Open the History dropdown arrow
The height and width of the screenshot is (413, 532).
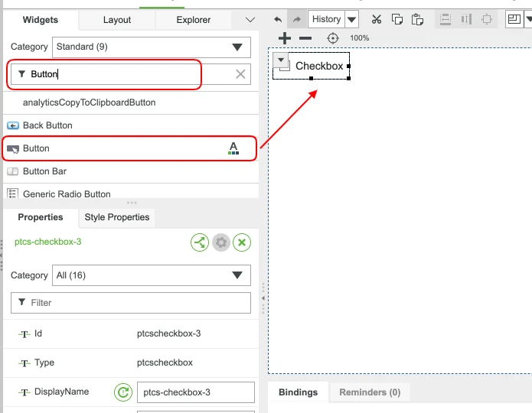coord(352,19)
